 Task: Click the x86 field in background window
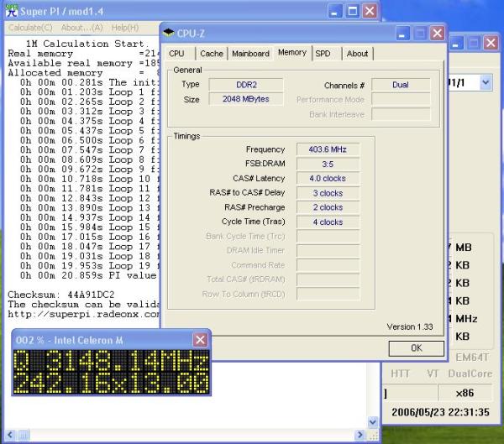pyautogui.click(x=465, y=393)
